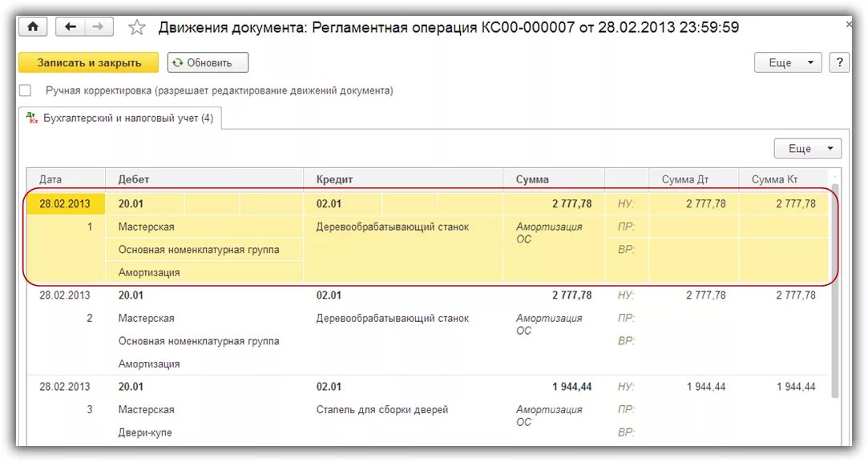Select Деревообрабатывающий станок in first row
868x462 pixels.
click(393, 227)
